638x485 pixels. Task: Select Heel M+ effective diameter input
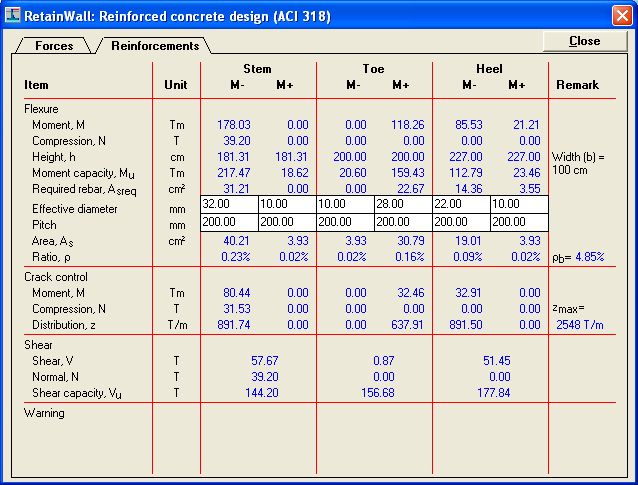click(x=520, y=204)
